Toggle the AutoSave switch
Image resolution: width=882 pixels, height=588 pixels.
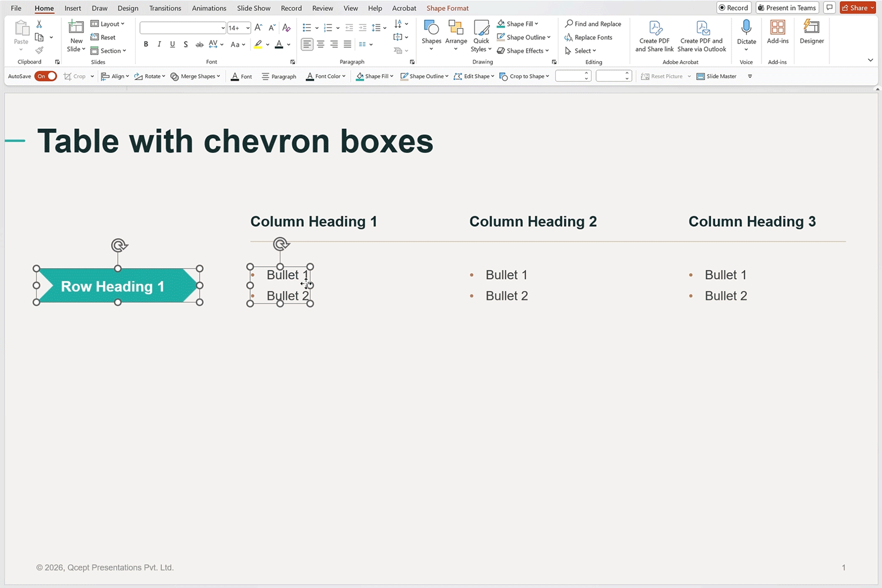(45, 76)
